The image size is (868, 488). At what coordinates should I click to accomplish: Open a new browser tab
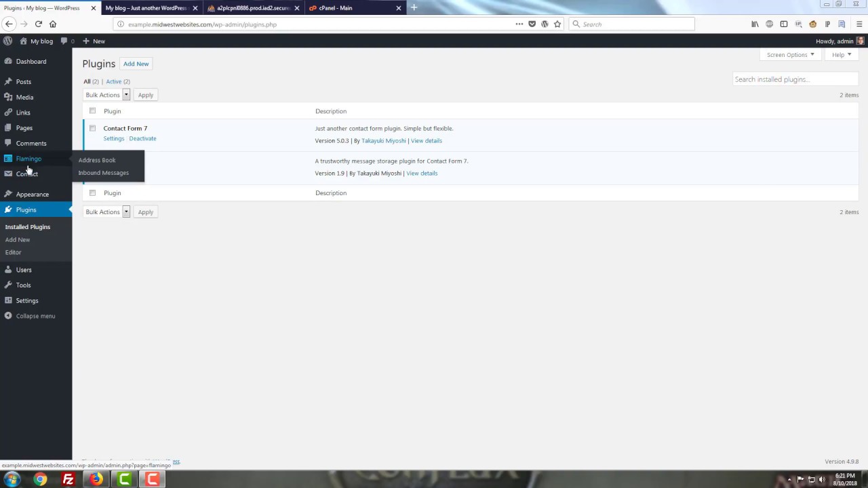tap(414, 7)
